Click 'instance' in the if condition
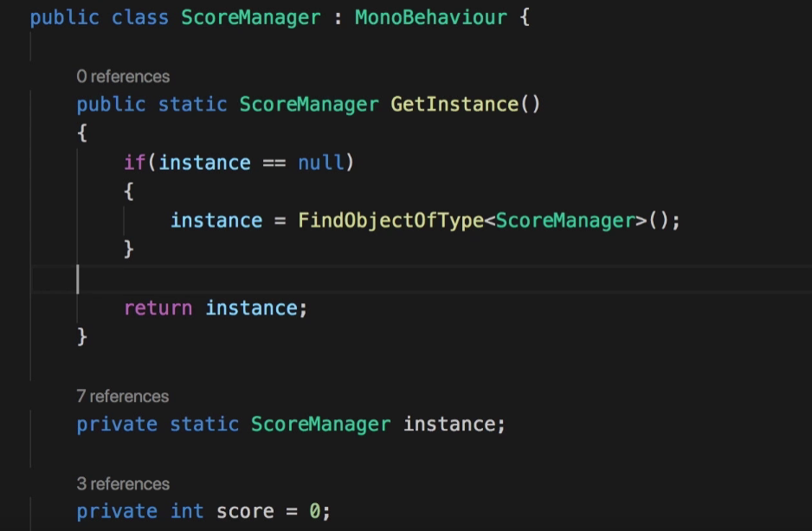The height and width of the screenshot is (531, 812). click(x=204, y=162)
